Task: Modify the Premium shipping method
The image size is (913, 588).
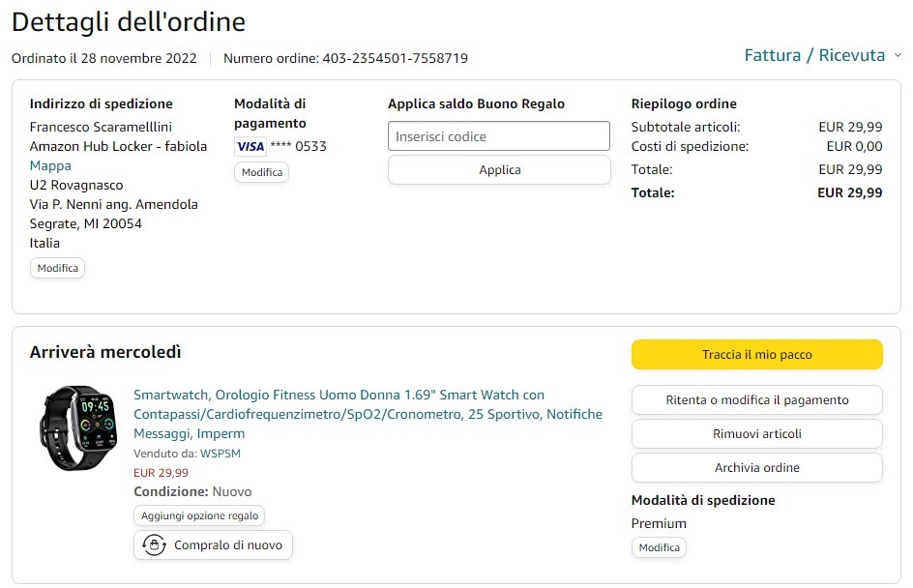Action: [659, 547]
